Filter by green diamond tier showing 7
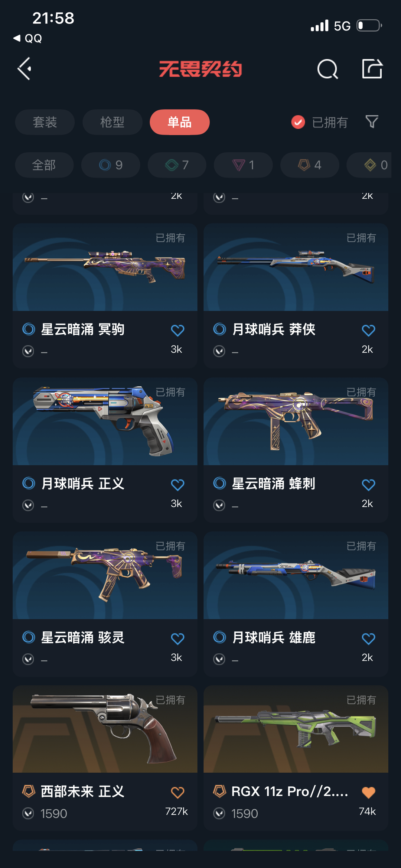401x868 pixels. click(177, 165)
